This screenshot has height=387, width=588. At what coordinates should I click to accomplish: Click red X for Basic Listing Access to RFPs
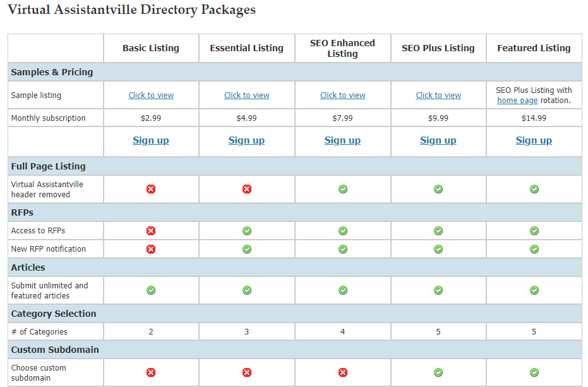pos(151,231)
